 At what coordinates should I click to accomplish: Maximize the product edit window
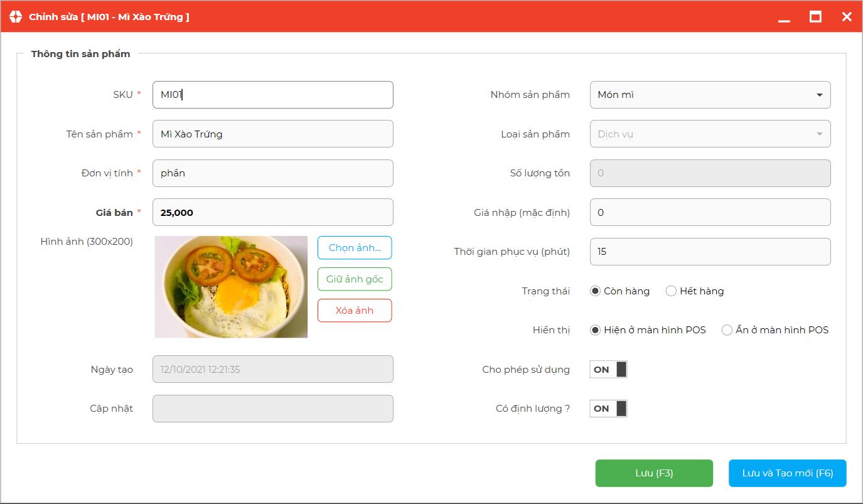[x=815, y=17]
